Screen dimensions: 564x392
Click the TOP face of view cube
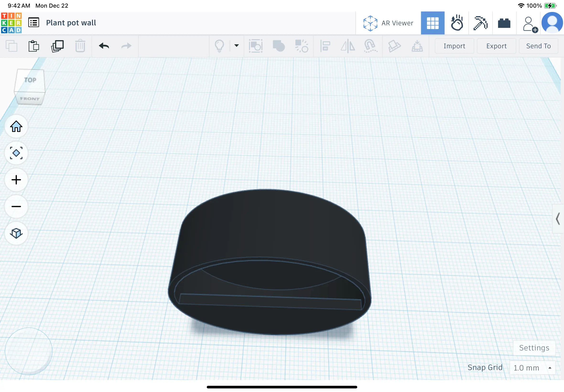(30, 80)
